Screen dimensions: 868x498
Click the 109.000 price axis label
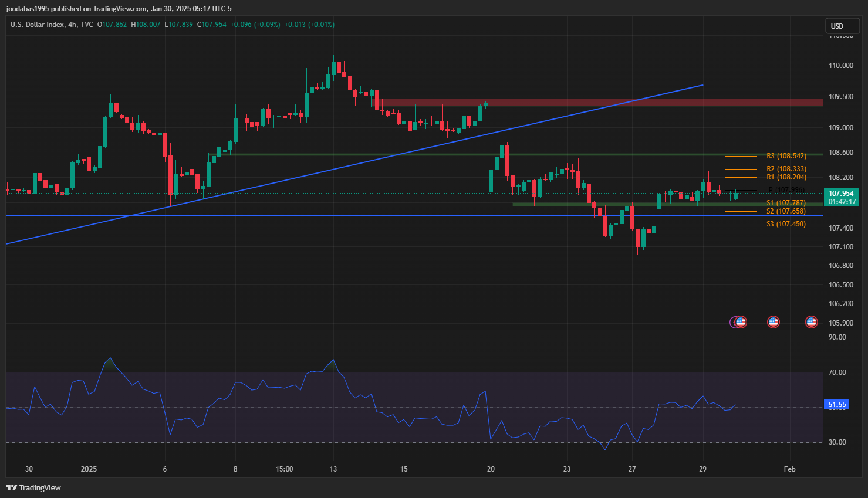click(841, 128)
